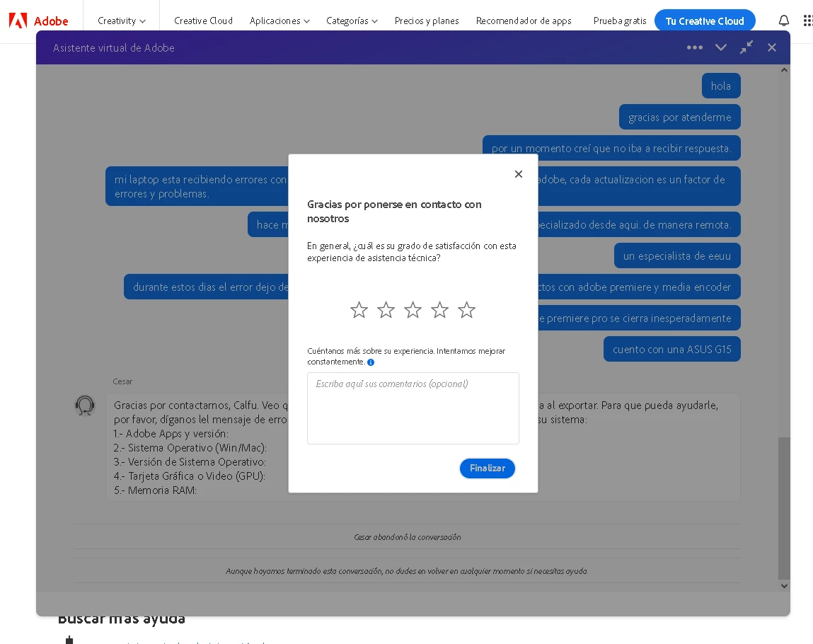This screenshot has width=813, height=644.
Task: Click the 'hola' chat bubble
Action: point(721,86)
